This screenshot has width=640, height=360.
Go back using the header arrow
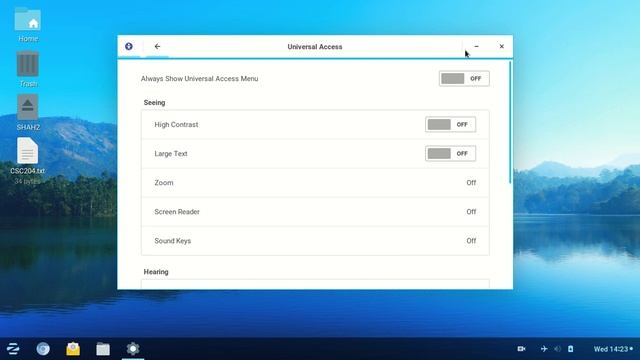[157, 47]
